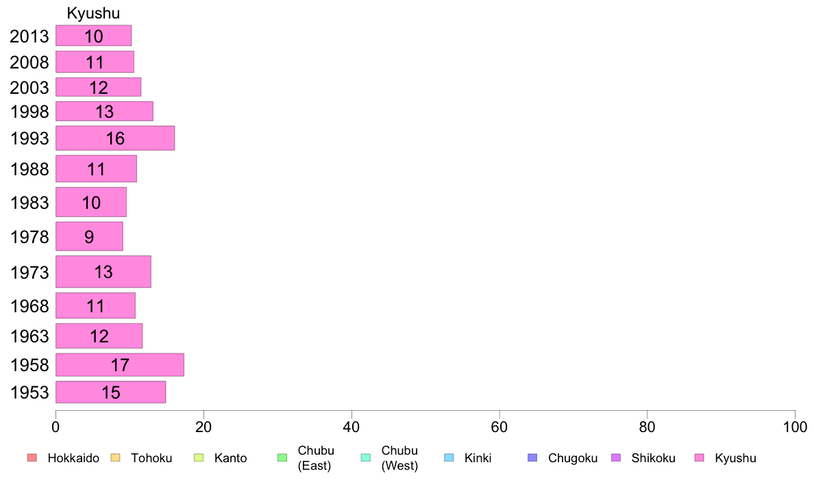Screen dimensions: 814x504
Task: Click the 1973 bar showing 13
Action: [103, 271]
